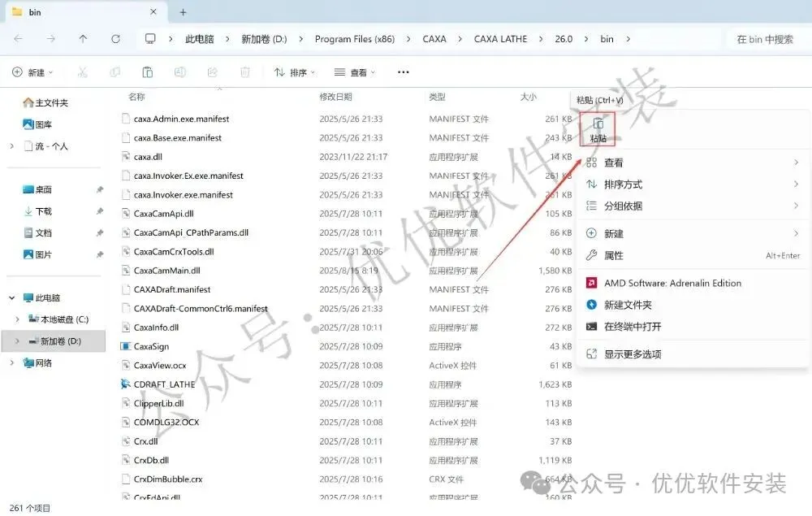Viewport: 812px width, 516px height.
Task: Open a new tab with plus button
Action: (183, 12)
